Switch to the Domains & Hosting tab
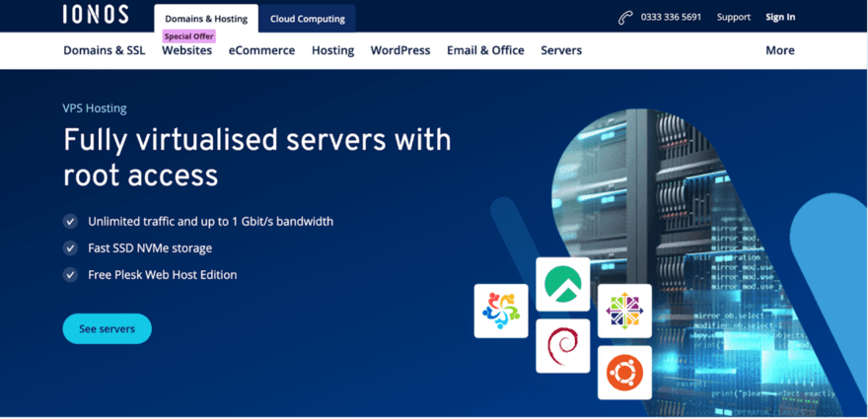Screen dimensions: 868x419 click(x=206, y=19)
